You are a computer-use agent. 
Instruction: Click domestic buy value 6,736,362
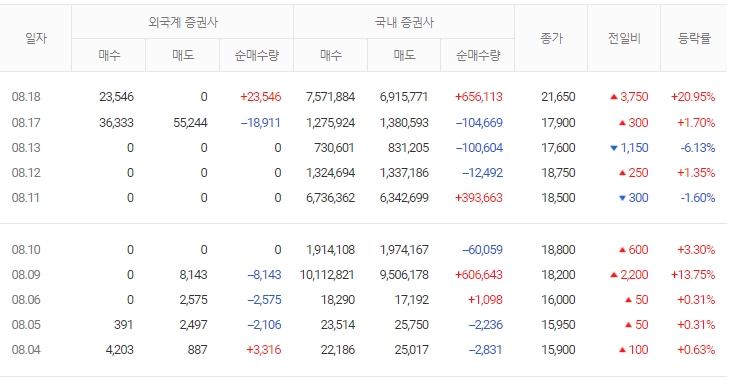(x=330, y=197)
